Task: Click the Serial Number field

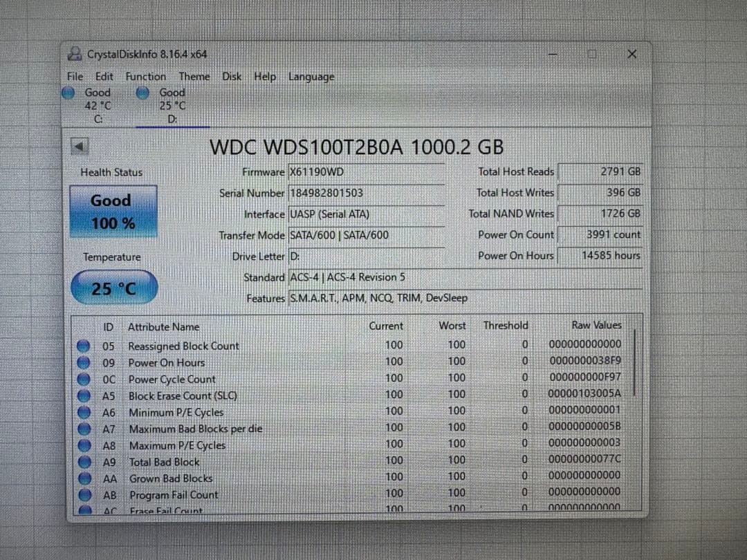Action: (366, 193)
